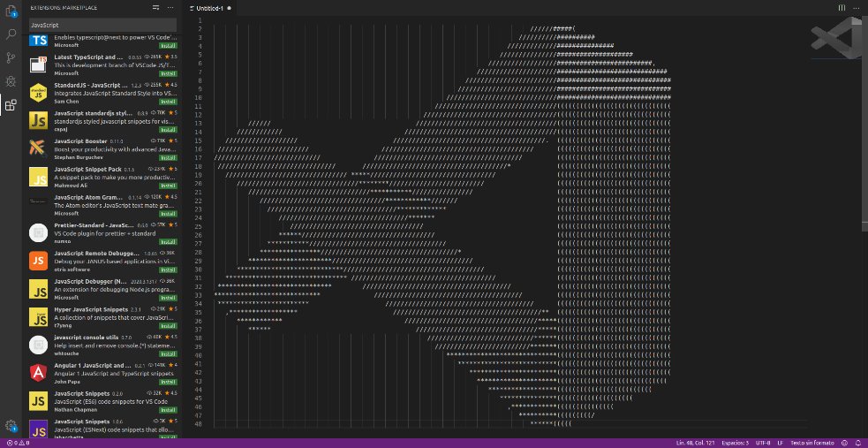
Task: Click the JavaScript Debugger (Nightly) icon
Action: click(x=38, y=289)
